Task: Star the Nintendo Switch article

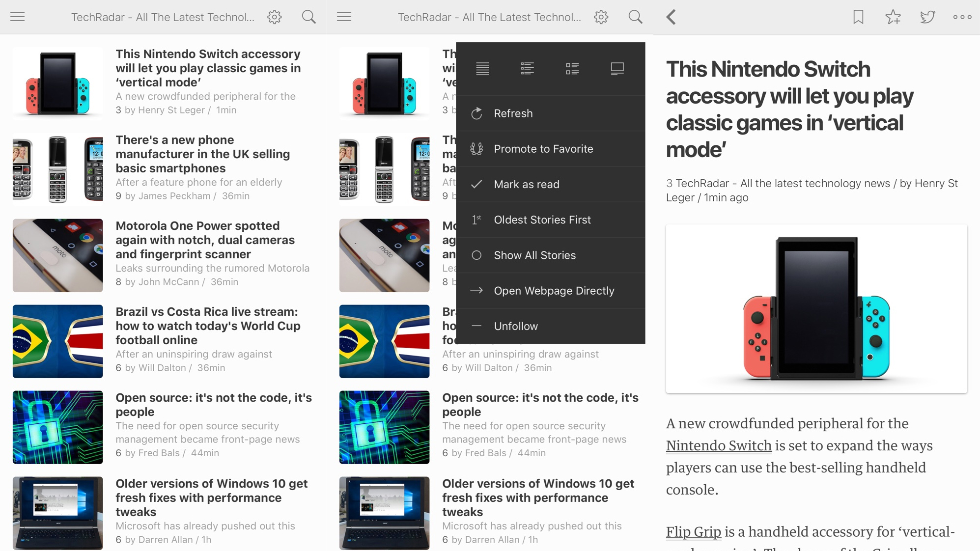Action: click(x=893, y=17)
